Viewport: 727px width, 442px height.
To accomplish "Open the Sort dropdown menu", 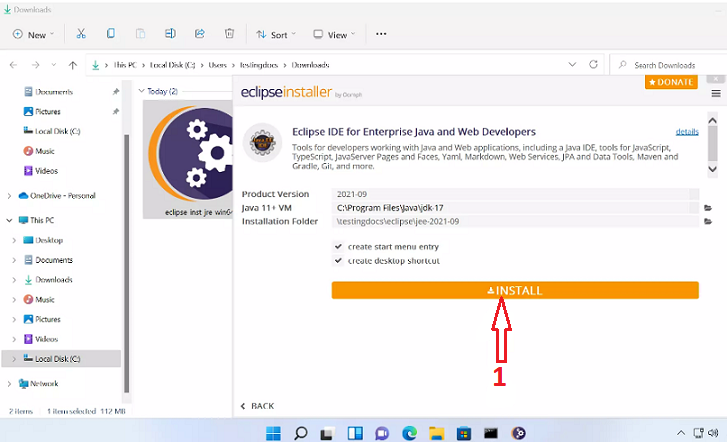I will [277, 34].
